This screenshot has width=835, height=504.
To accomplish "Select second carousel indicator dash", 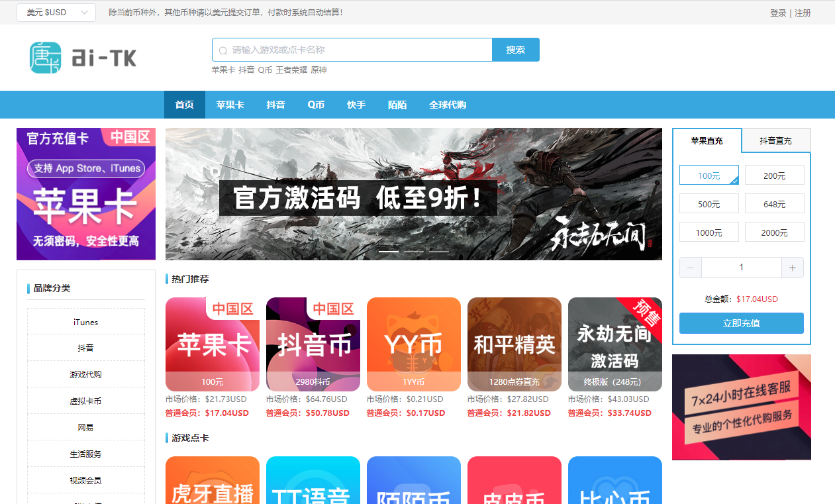I will coord(414,252).
